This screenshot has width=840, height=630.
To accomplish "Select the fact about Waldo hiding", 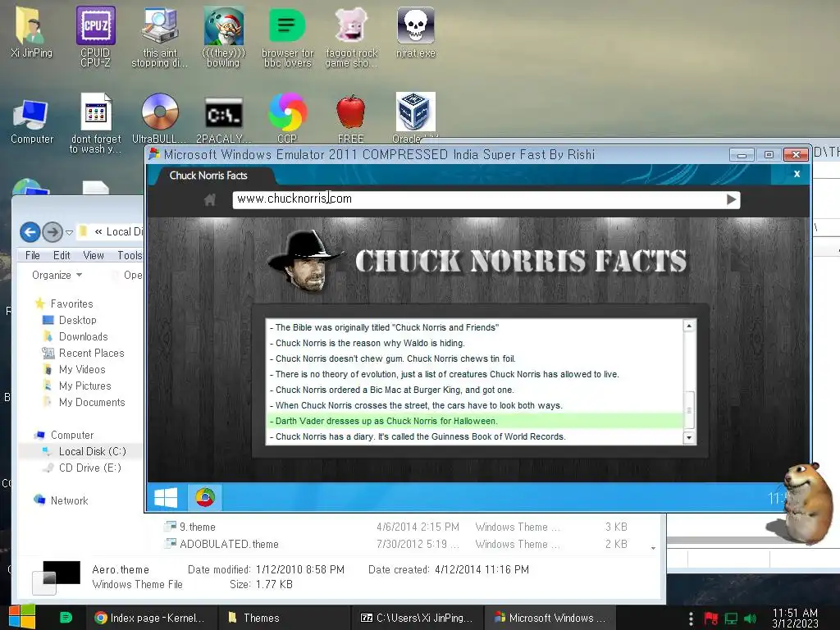I will pos(475,343).
